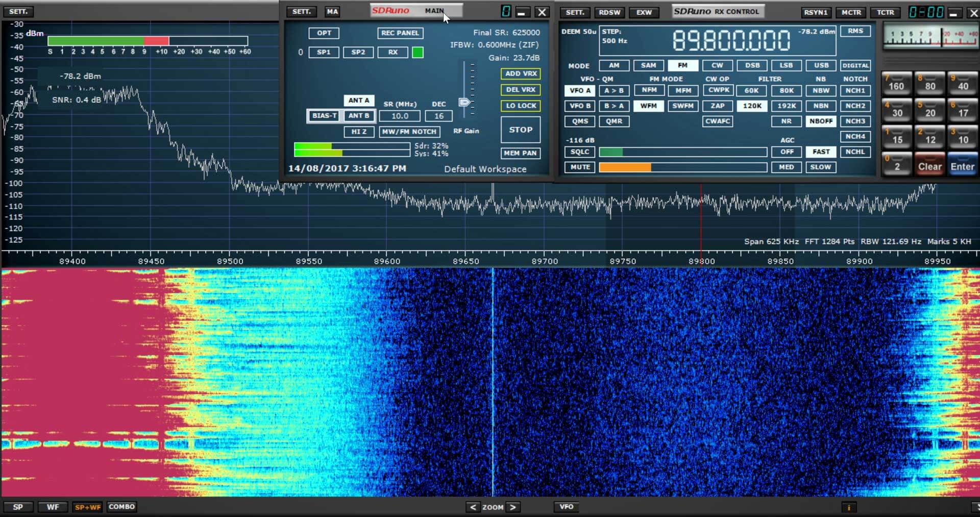Open the MEM PAN memory panel
This screenshot has height=517, width=980.
point(520,153)
